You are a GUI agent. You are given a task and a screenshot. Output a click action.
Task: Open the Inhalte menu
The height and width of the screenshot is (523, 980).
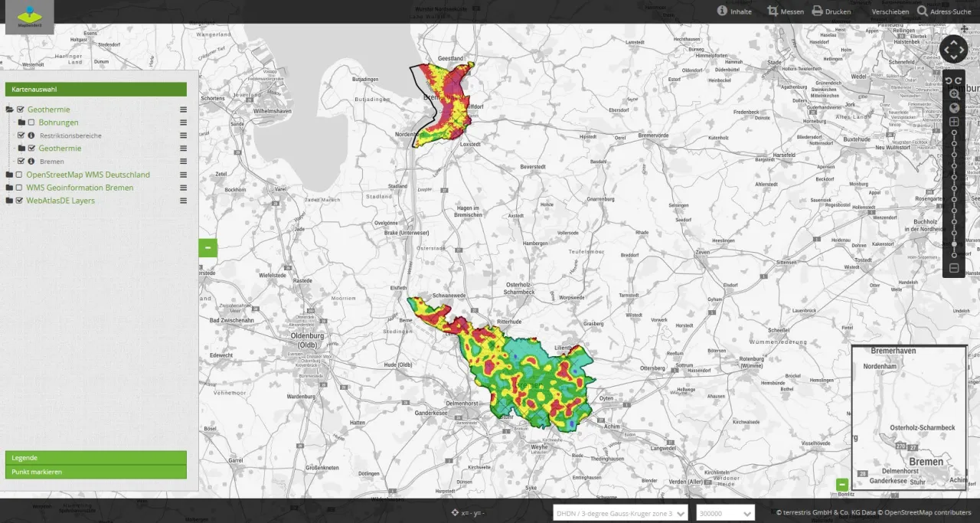pyautogui.click(x=734, y=11)
